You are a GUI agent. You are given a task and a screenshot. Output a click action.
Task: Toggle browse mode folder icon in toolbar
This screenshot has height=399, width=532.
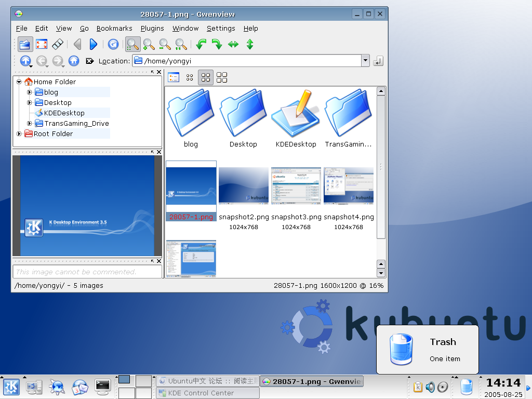pos(25,44)
